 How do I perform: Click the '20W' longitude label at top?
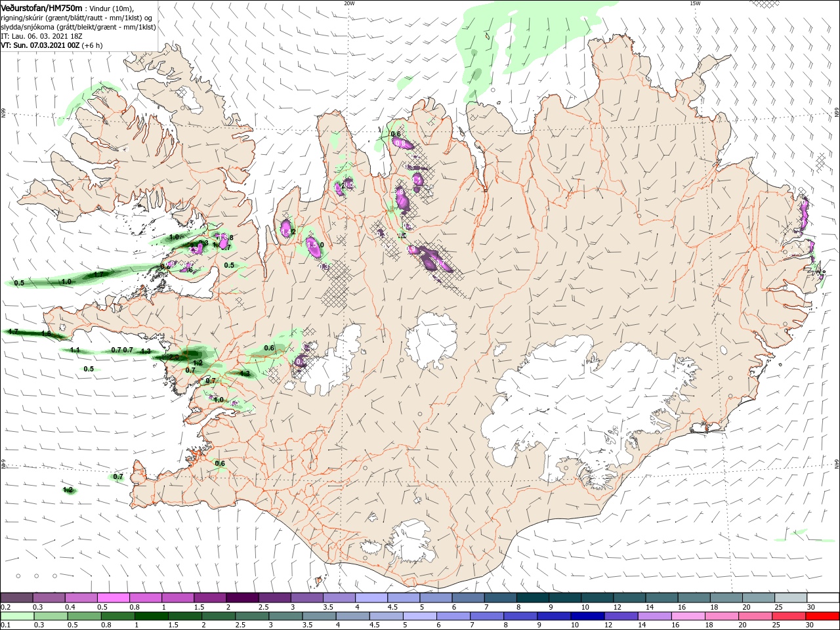[349, 3]
